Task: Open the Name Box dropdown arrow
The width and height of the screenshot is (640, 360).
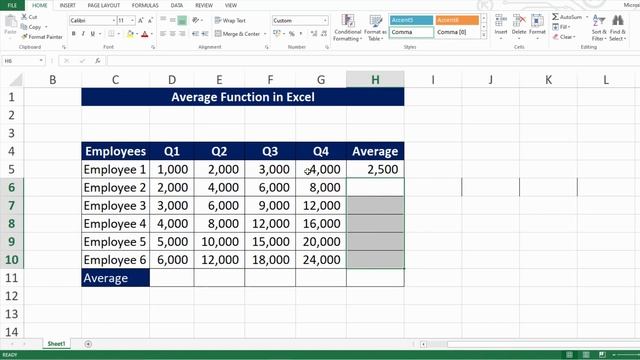Action: [x=41, y=61]
